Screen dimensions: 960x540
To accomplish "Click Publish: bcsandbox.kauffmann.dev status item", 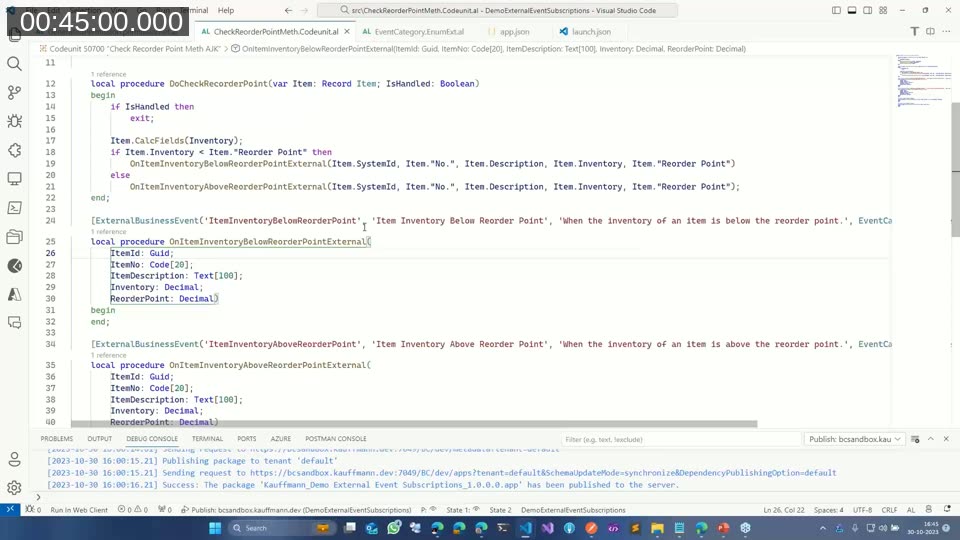I will pos(296,509).
